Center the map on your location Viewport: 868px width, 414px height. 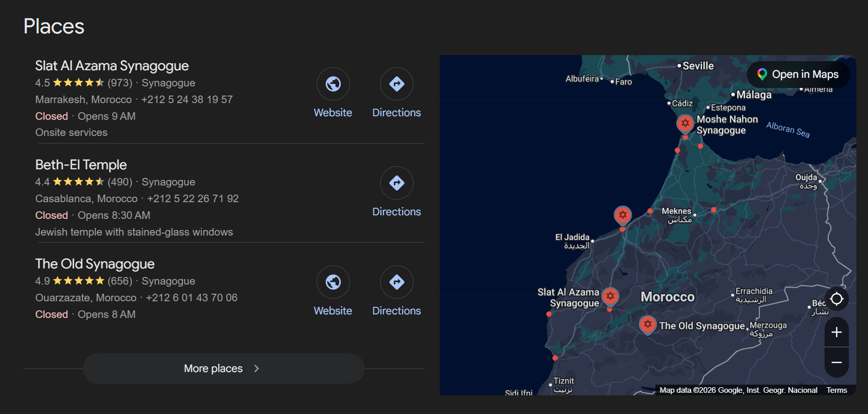(837, 299)
